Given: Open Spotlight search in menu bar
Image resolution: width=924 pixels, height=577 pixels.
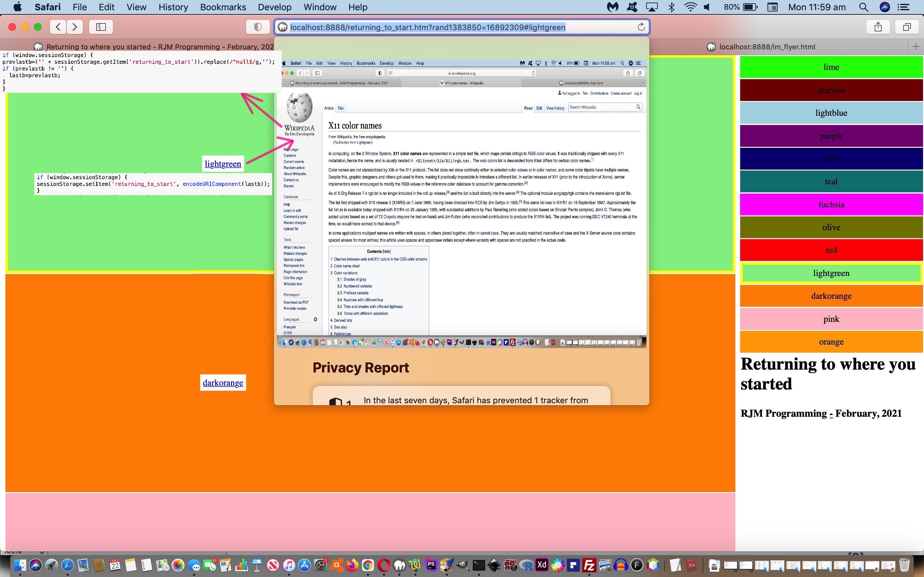Looking at the screenshot, I should (863, 7).
